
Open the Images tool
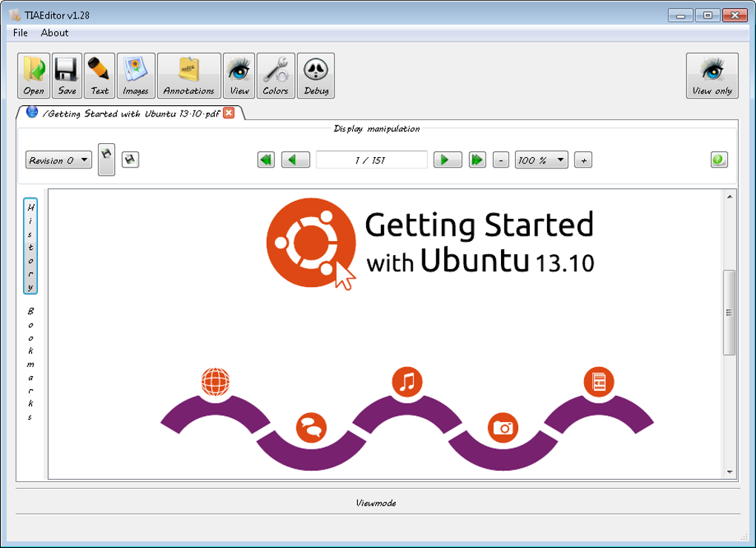pyautogui.click(x=136, y=76)
